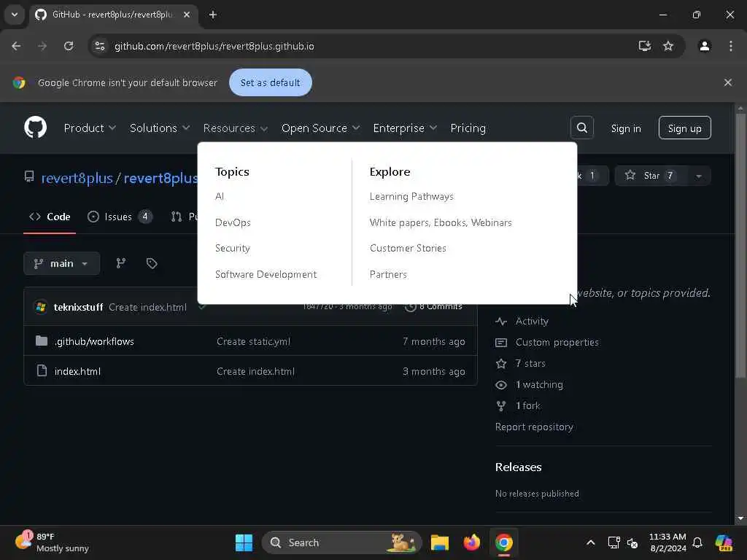
Task: Open White papers, Ebooks, Webinars
Action: 441,222
